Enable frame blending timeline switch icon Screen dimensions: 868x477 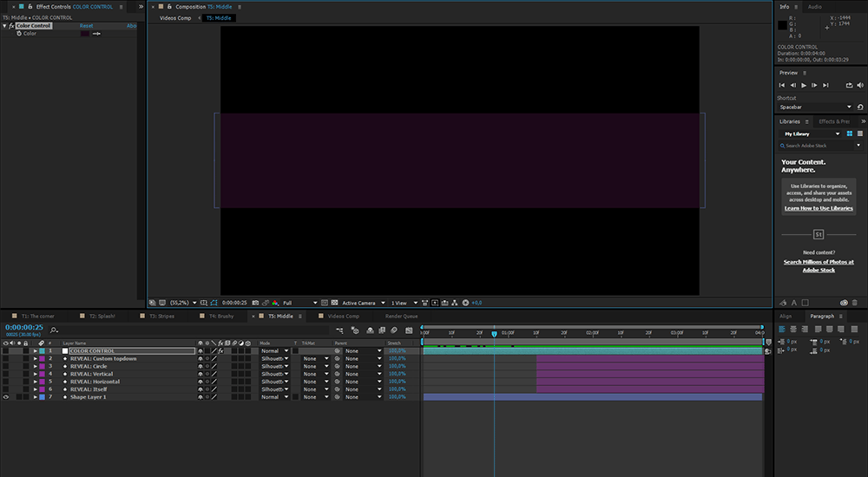[382, 330]
